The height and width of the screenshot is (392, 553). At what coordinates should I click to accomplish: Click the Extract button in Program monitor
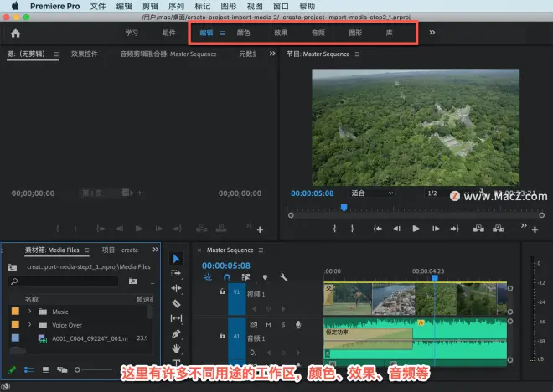point(498,229)
